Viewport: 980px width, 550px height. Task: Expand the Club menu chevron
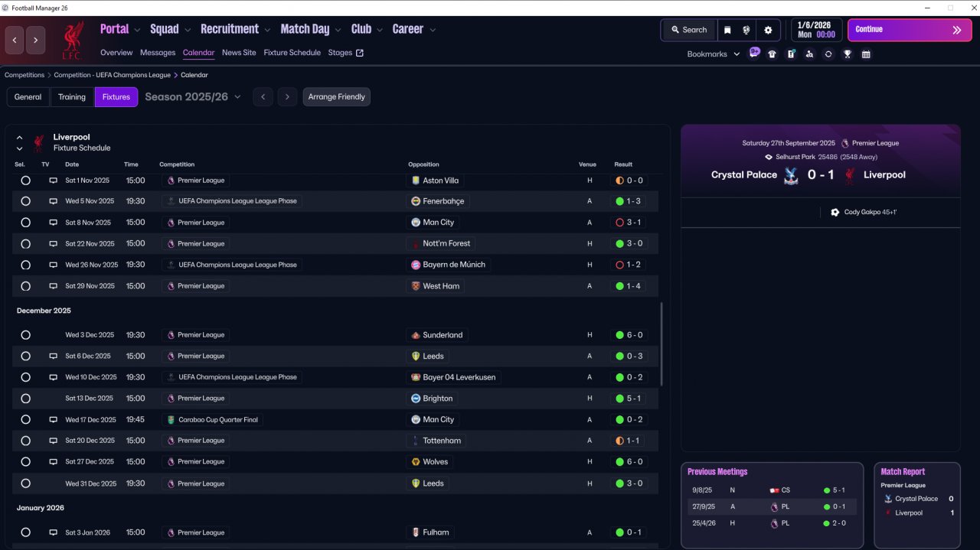pos(380,31)
